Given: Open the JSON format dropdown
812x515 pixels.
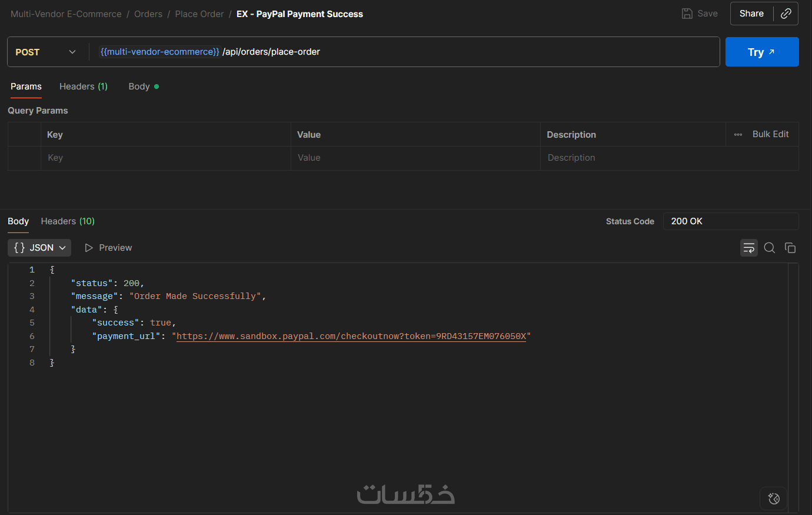Looking at the screenshot, I should pos(39,248).
